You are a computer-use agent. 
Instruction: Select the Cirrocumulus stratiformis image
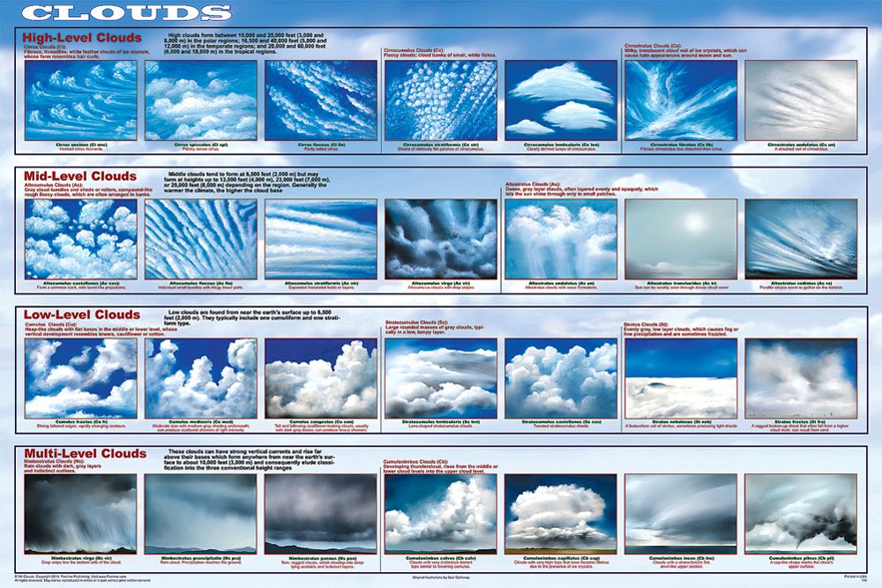441,100
